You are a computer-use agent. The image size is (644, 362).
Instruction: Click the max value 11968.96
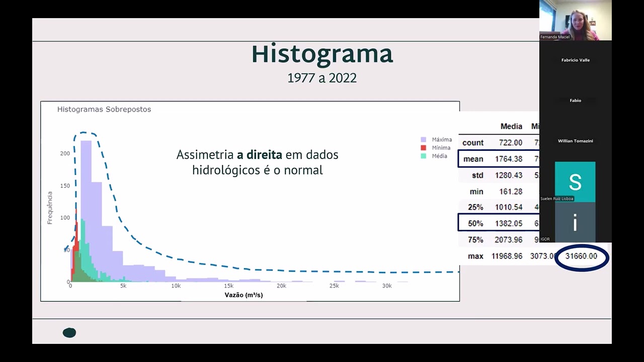coord(507,256)
